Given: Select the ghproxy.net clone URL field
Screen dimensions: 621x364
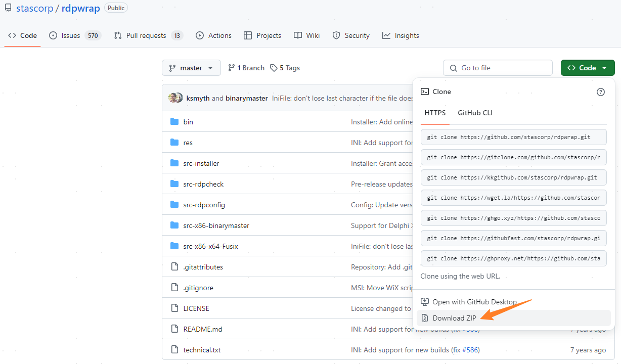Looking at the screenshot, I should 513,258.
